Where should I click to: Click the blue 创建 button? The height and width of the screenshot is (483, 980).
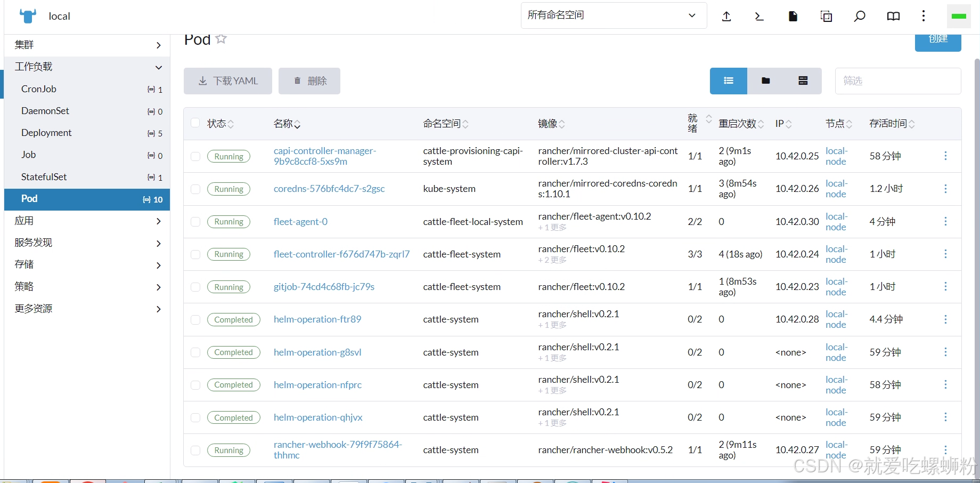coord(938,42)
